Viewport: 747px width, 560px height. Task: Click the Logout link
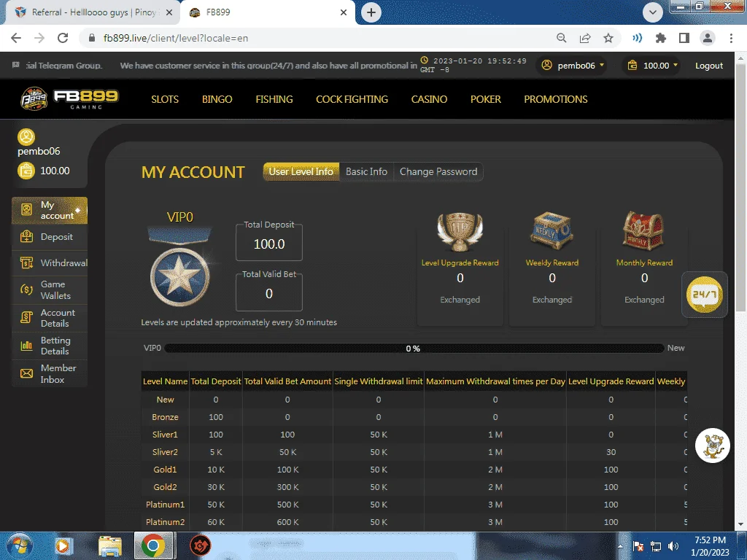point(709,66)
